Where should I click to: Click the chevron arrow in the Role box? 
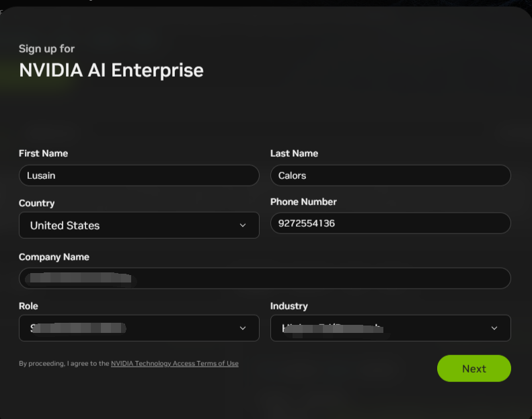click(x=243, y=328)
